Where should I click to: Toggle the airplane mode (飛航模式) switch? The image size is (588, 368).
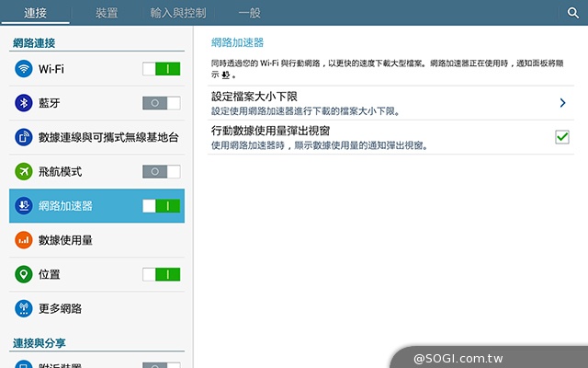pos(161,171)
